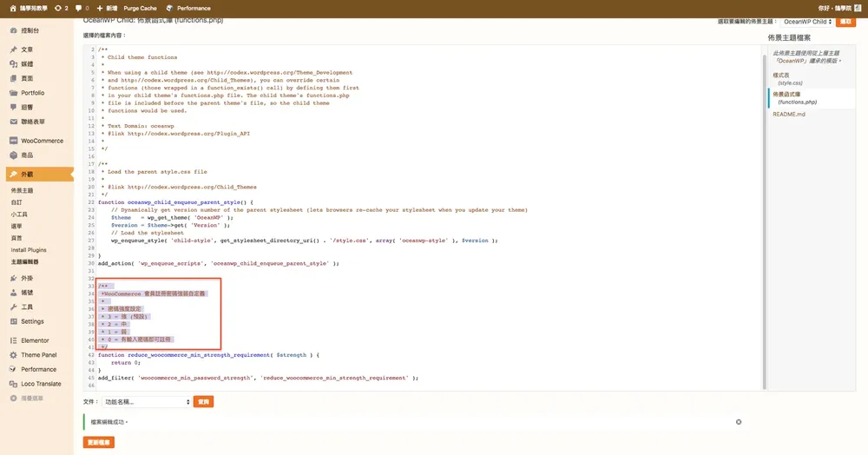Click the brush icon for 外觀

[13, 175]
